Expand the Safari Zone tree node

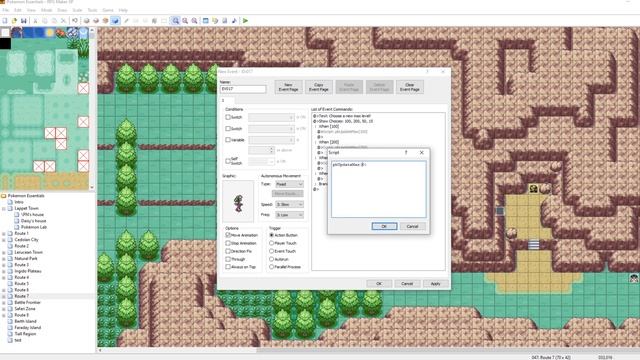4,309
